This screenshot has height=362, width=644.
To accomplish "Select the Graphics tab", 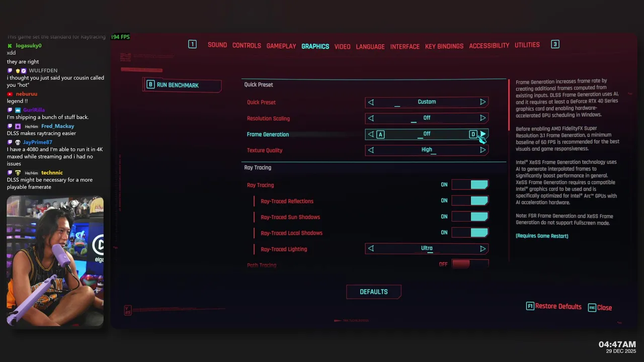I will coord(315,46).
